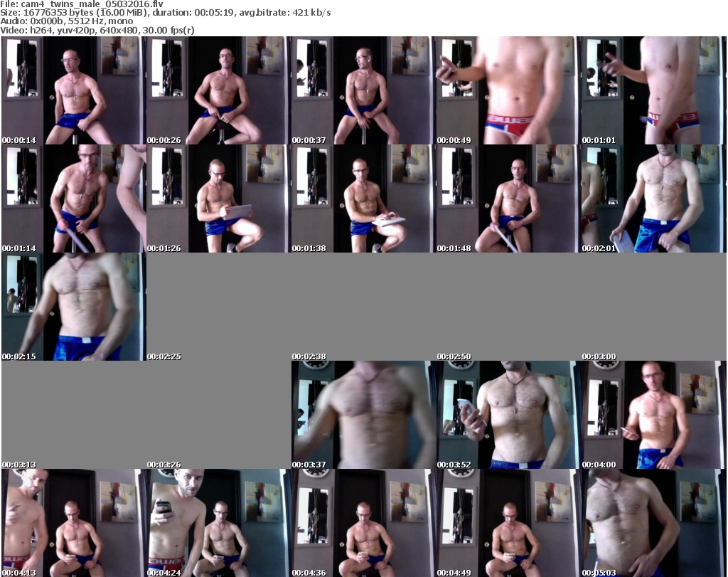The image size is (728, 577).
Task: Open the blurry thumbnail stamped 00:03:37
Action: tap(363, 415)
